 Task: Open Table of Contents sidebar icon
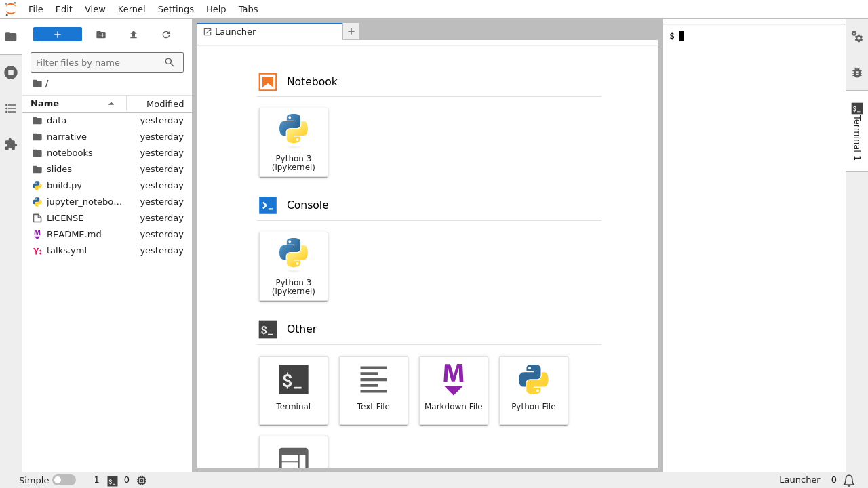11,108
